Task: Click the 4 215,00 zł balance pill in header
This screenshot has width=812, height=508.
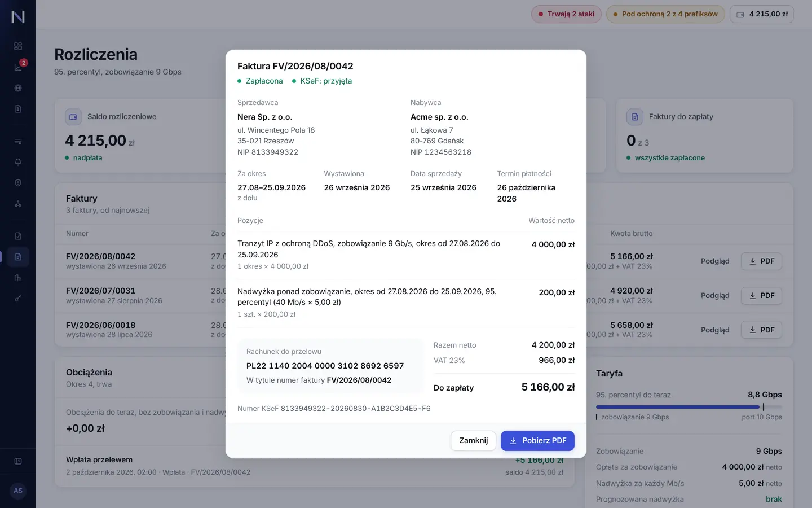Action: (x=762, y=14)
